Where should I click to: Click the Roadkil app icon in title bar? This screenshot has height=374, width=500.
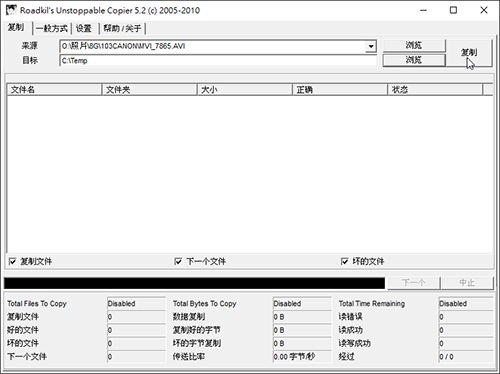click(x=11, y=10)
